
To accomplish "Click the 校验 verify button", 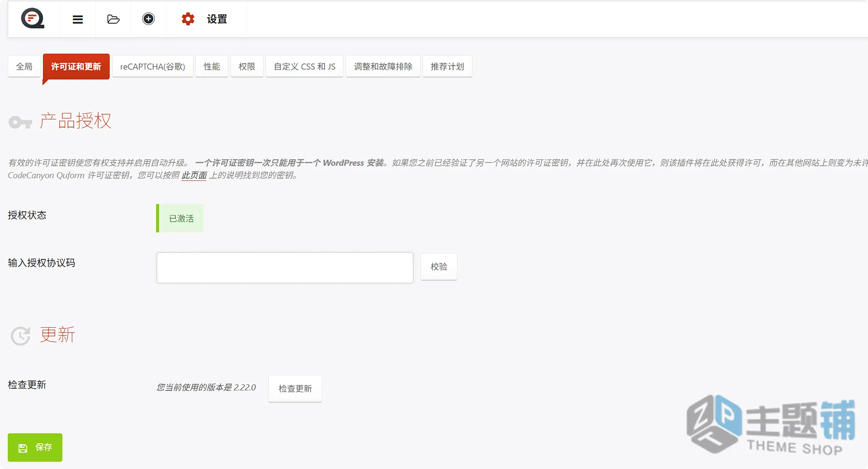I will tap(439, 267).
